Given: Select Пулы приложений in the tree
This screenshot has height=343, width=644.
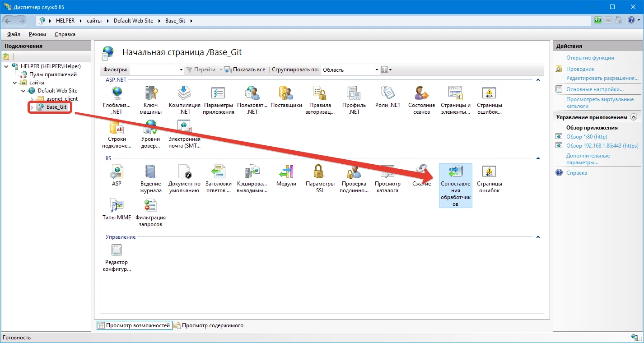Looking at the screenshot, I should (53, 74).
